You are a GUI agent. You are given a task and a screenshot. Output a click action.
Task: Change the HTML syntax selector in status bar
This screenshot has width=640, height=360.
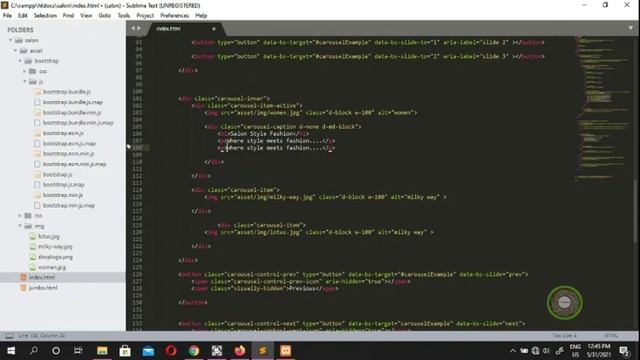611,336
